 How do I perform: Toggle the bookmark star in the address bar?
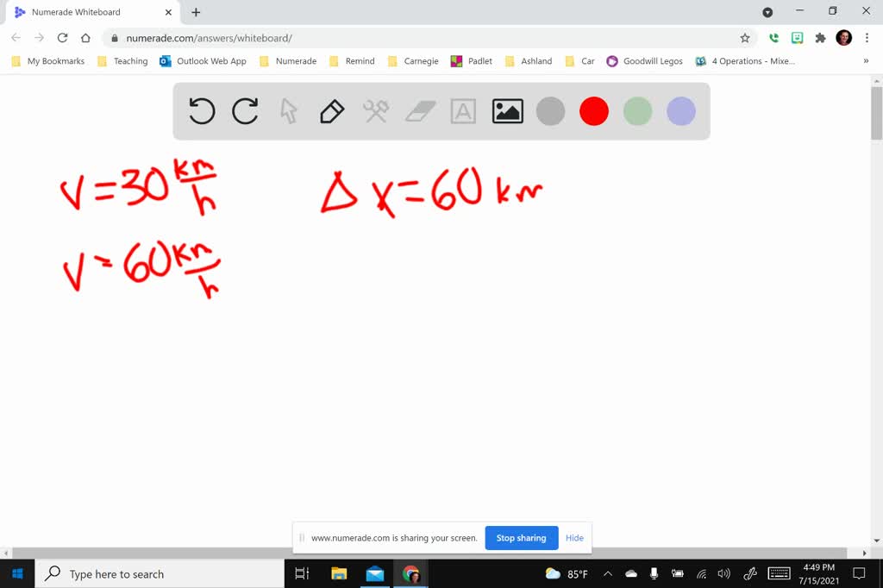[744, 38]
